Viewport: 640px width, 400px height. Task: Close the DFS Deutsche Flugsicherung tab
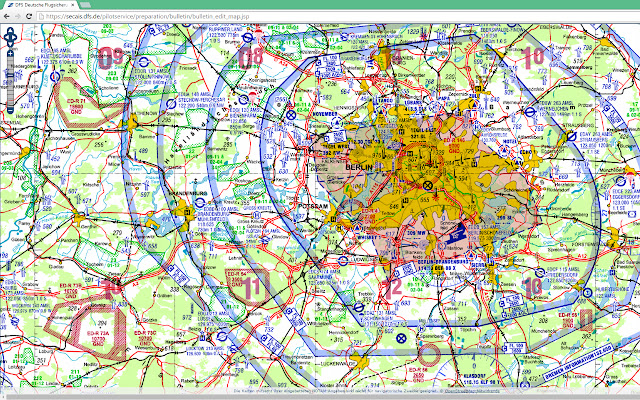coord(73,5)
